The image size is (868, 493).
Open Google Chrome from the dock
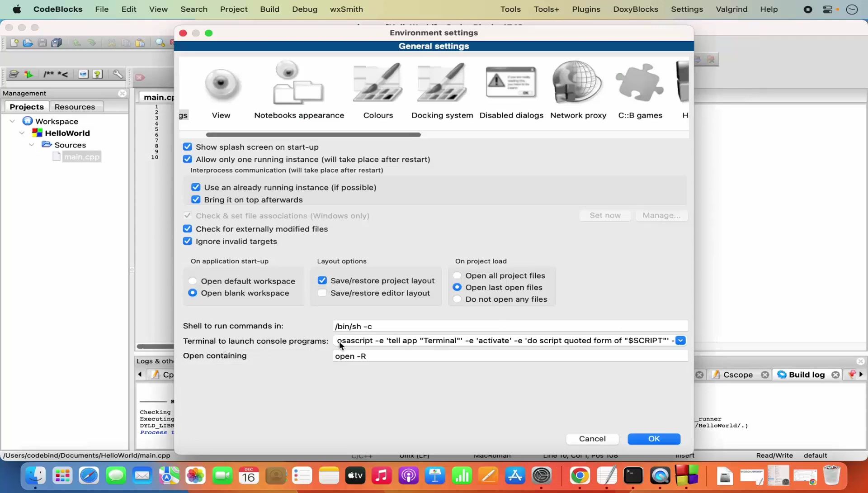click(x=580, y=475)
